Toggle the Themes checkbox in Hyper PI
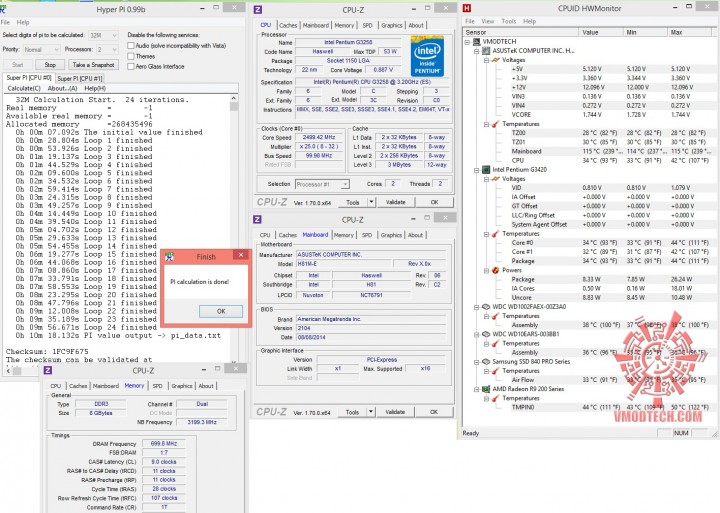The width and height of the screenshot is (720, 513). tap(131, 56)
